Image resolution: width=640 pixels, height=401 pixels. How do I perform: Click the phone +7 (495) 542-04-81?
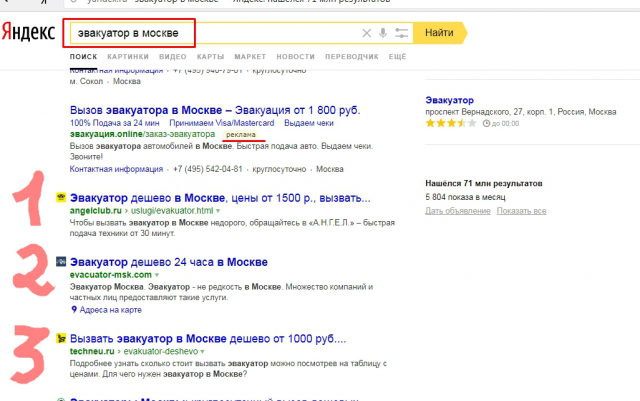coord(208,169)
